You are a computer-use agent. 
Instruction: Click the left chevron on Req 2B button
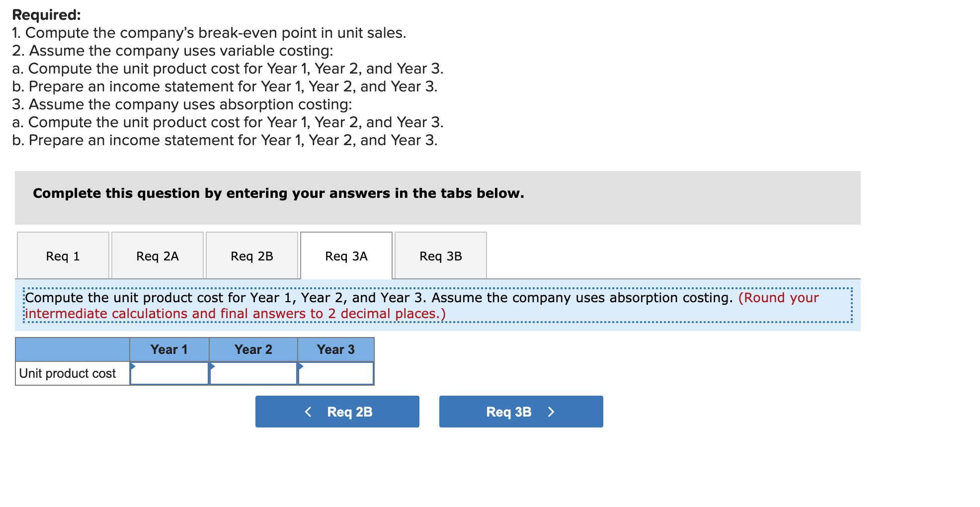click(307, 411)
